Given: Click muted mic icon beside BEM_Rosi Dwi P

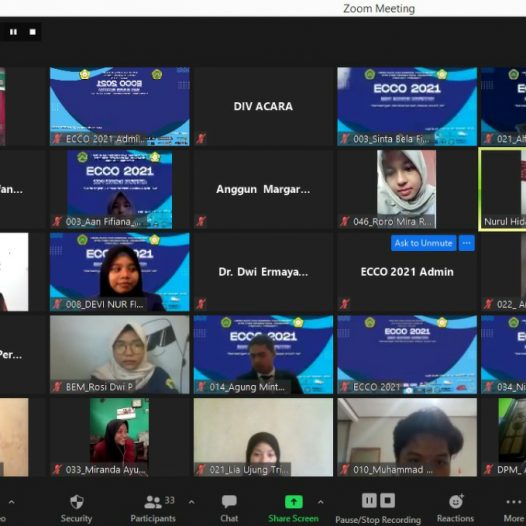Looking at the screenshot, I should 57,387.
